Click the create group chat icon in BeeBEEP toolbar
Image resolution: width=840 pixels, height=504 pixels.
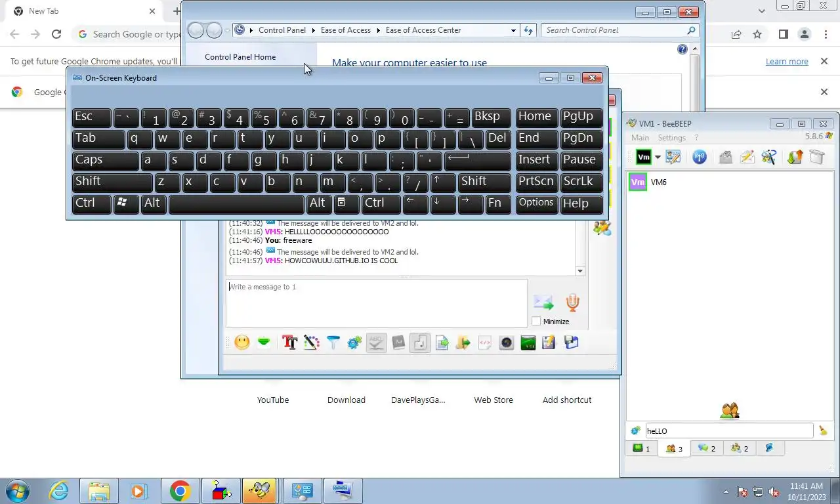point(769,157)
